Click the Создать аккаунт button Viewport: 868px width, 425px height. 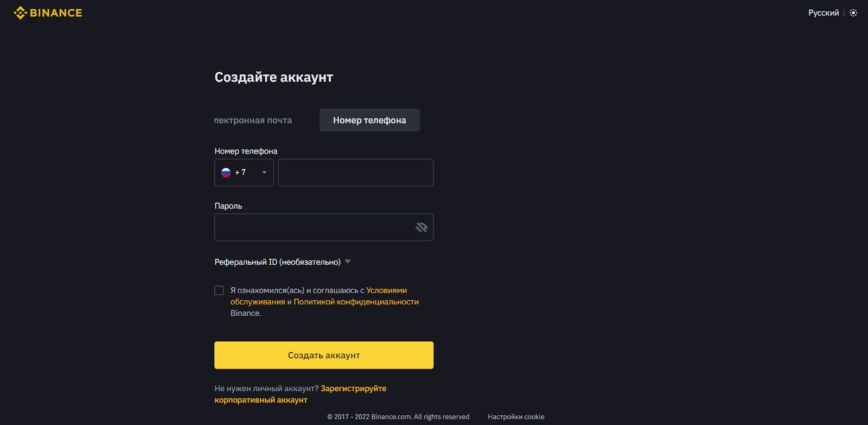click(324, 355)
